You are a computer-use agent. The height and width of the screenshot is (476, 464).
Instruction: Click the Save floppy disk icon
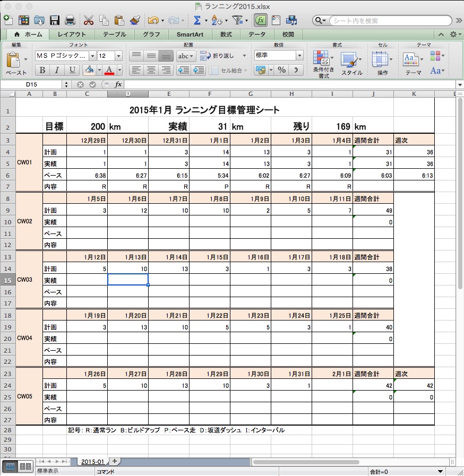[54, 21]
